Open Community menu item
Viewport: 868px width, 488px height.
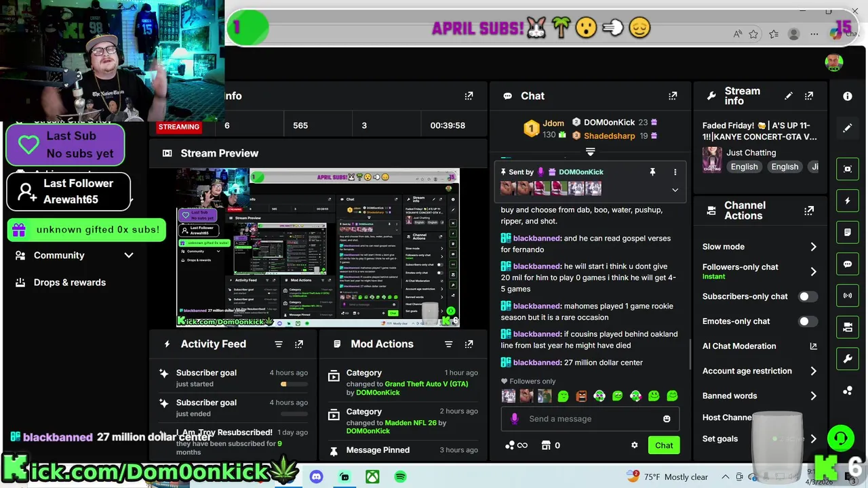coord(59,256)
